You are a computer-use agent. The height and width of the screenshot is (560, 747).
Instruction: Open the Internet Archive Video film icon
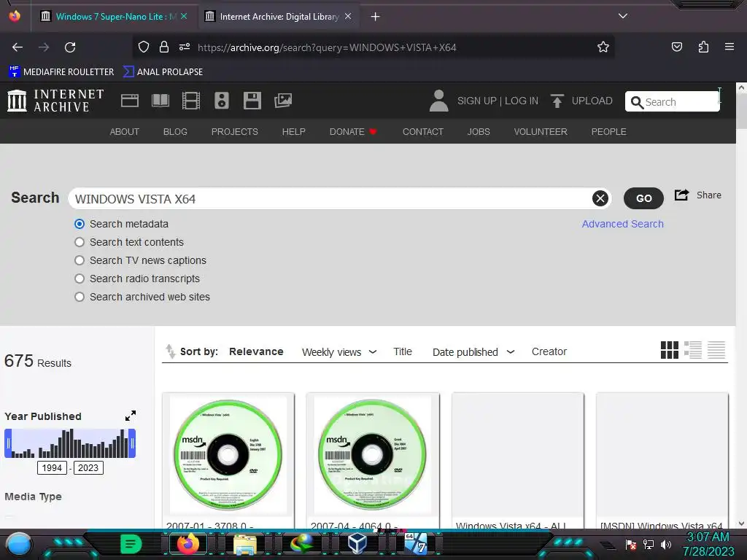click(191, 101)
